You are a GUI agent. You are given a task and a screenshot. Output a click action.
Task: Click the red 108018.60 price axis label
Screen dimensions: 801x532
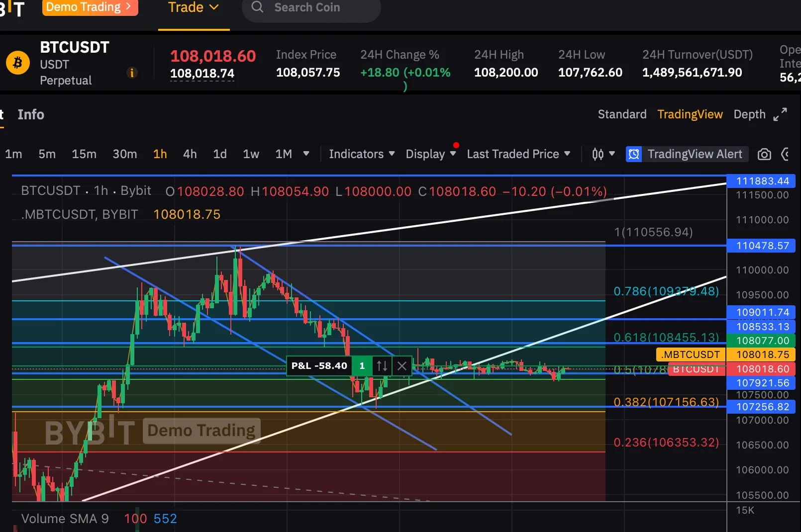[761, 369]
